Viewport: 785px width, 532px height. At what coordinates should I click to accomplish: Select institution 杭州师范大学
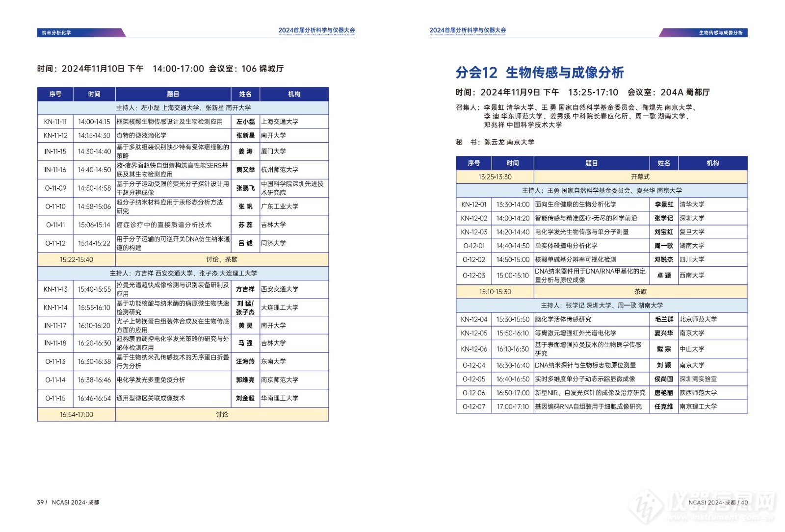280,170
